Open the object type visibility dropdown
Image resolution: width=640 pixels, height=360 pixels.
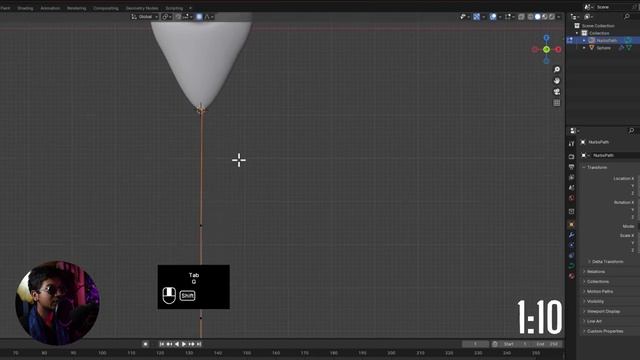(x=465, y=17)
